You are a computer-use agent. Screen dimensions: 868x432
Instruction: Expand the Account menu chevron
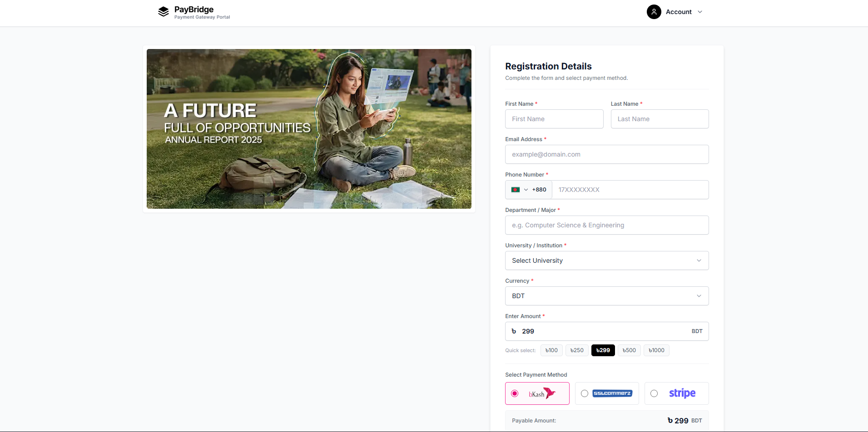700,12
